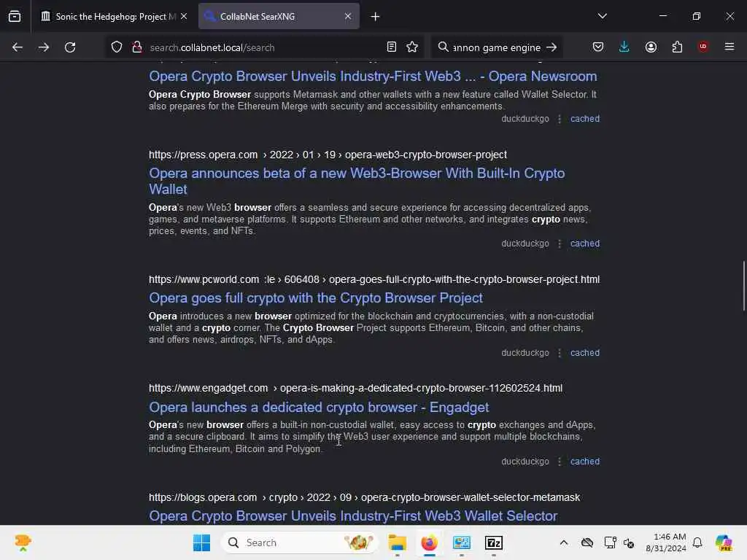The height and width of the screenshot is (560, 747).
Task: Open notification bell in the taskbar
Action: tap(697, 542)
